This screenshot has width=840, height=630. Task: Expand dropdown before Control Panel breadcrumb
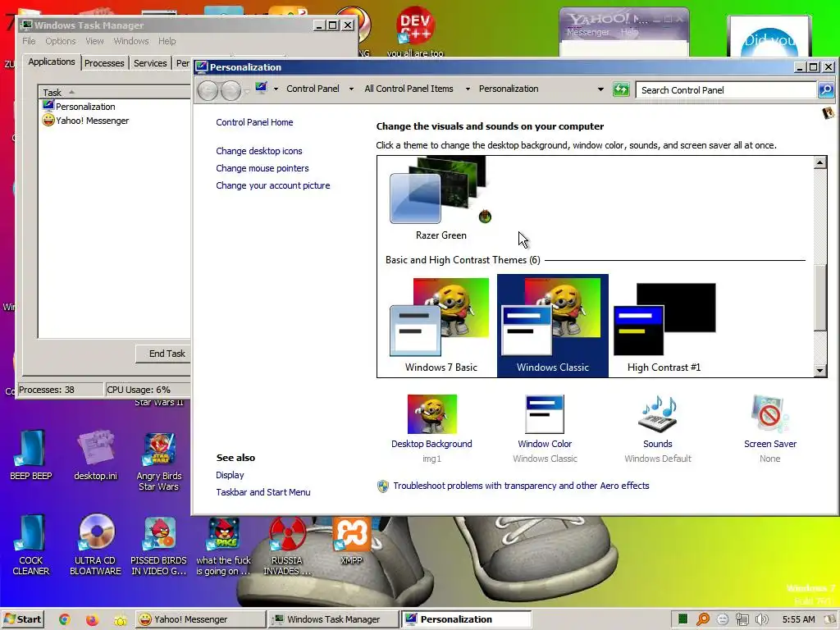(x=276, y=89)
